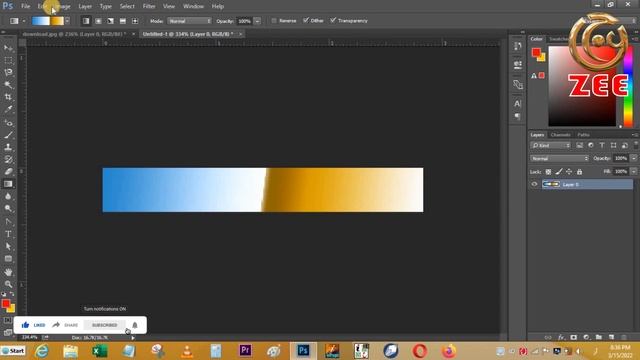
Task: Toggle the Dither checkbox
Action: 306,20
